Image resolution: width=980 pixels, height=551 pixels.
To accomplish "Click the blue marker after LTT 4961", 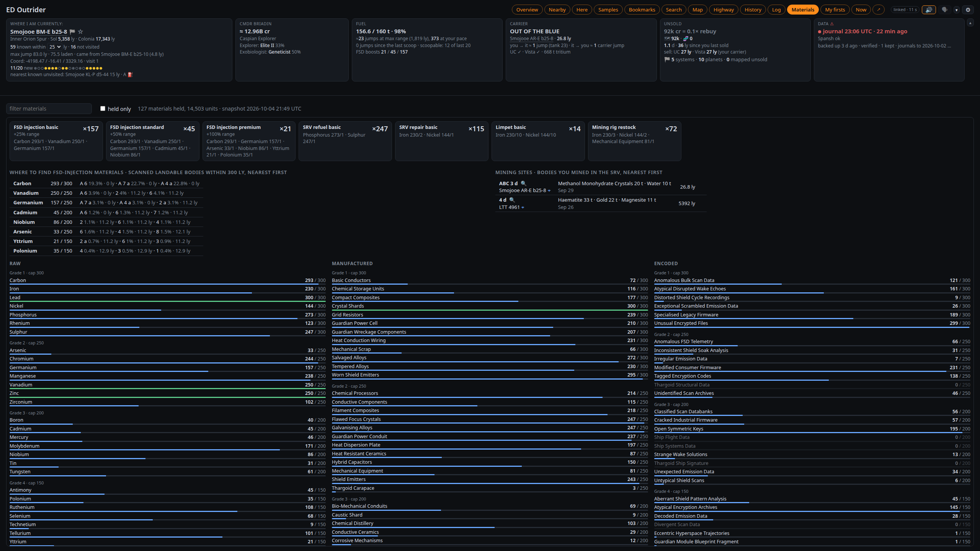I will pos(523,207).
